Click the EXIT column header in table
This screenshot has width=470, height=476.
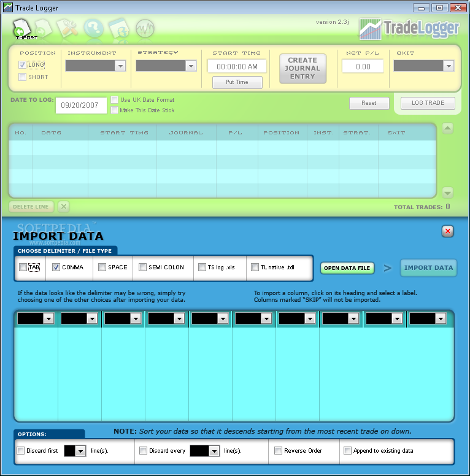(x=396, y=132)
